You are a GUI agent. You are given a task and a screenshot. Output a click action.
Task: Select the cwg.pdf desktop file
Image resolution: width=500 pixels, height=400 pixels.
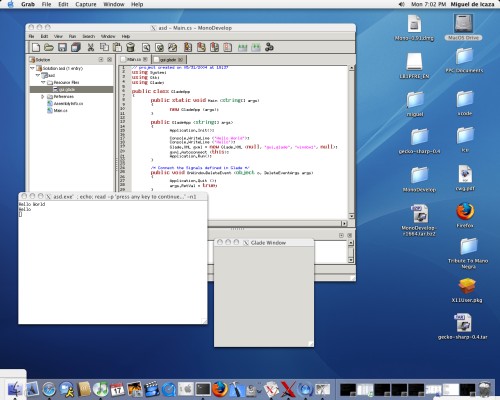tap(465, 178)
